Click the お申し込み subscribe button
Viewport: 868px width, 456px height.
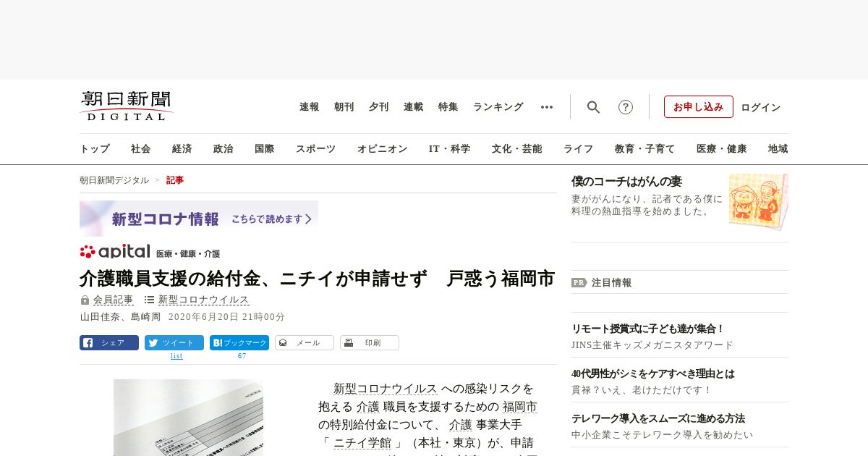click(699, 107)
